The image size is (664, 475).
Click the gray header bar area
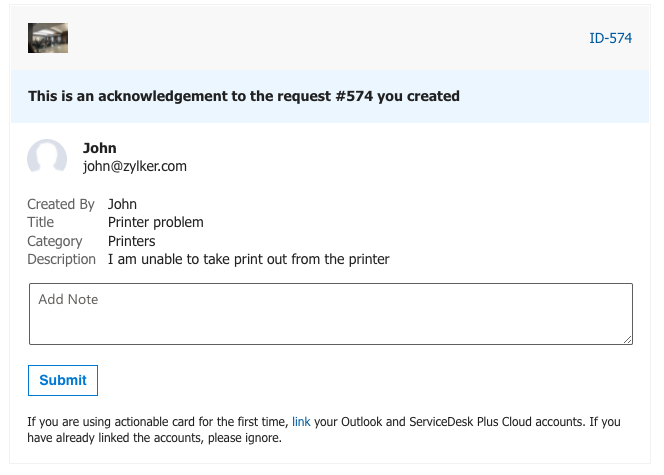pos(330,38)
